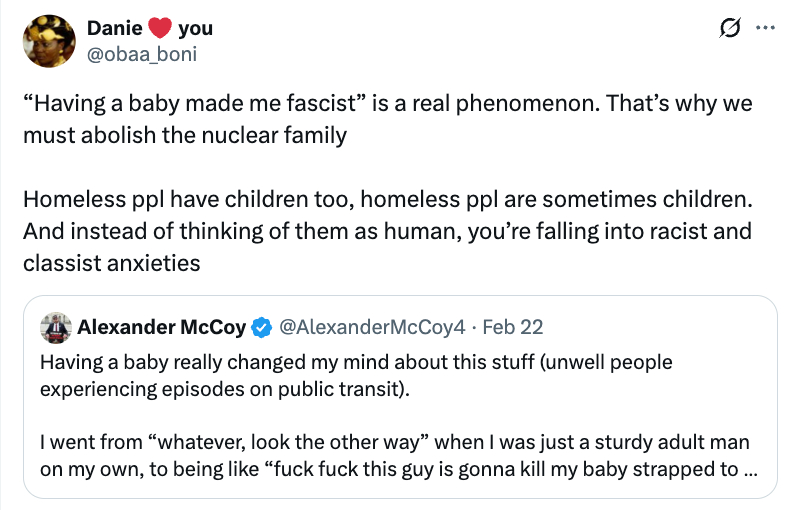This screenshot has width=796, height=510.
Task: Click the Grok explain icon on the post
Action: 731,29
